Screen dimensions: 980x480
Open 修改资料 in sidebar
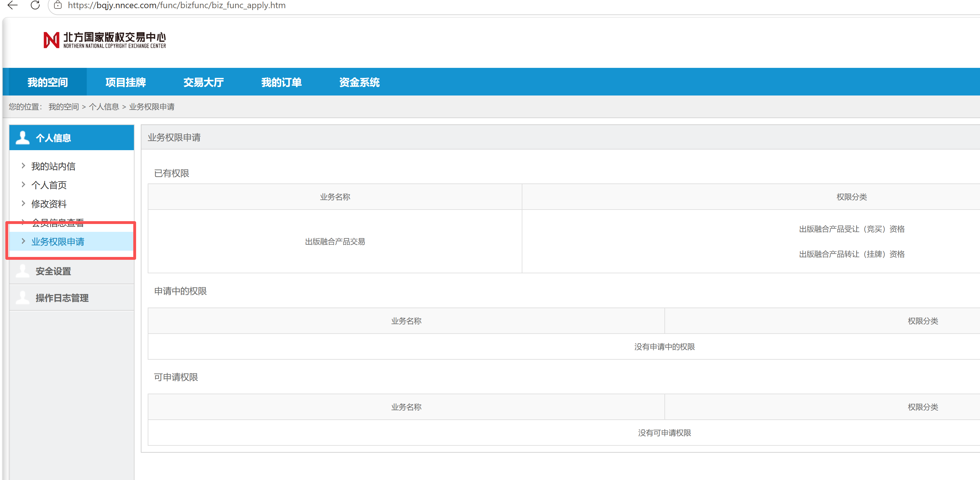[49, 204]
